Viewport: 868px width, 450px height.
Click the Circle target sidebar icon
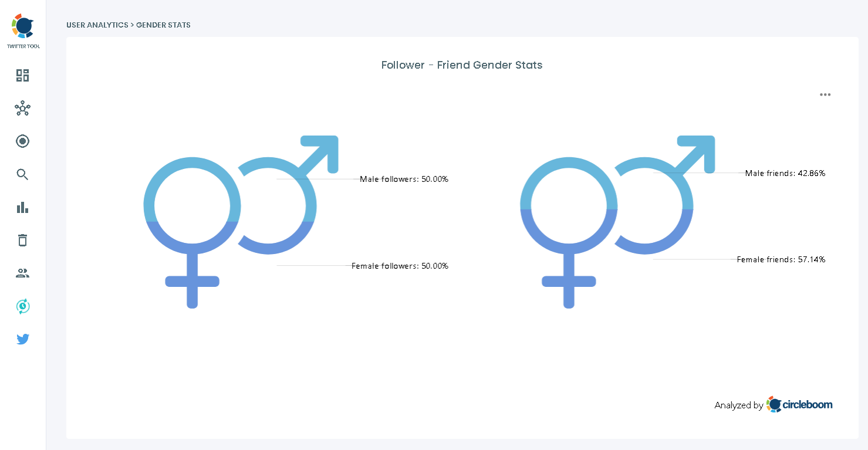(x=22, y=141)
